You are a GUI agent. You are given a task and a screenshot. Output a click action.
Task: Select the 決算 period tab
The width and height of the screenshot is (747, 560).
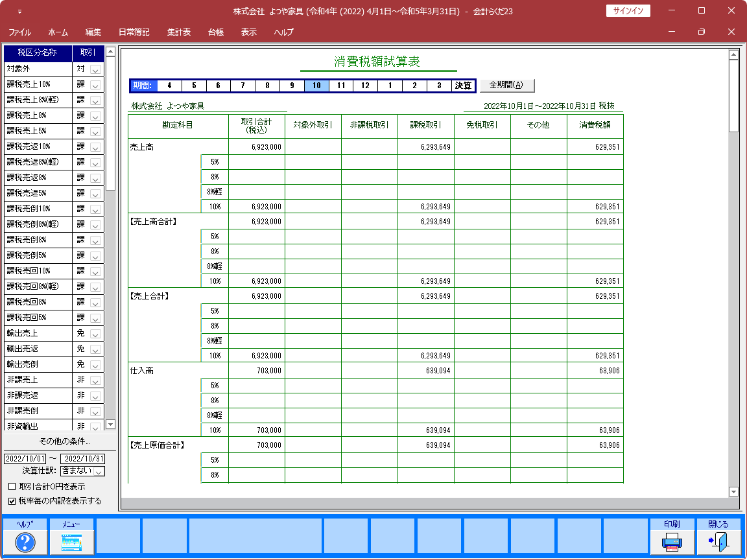[463, 86]
